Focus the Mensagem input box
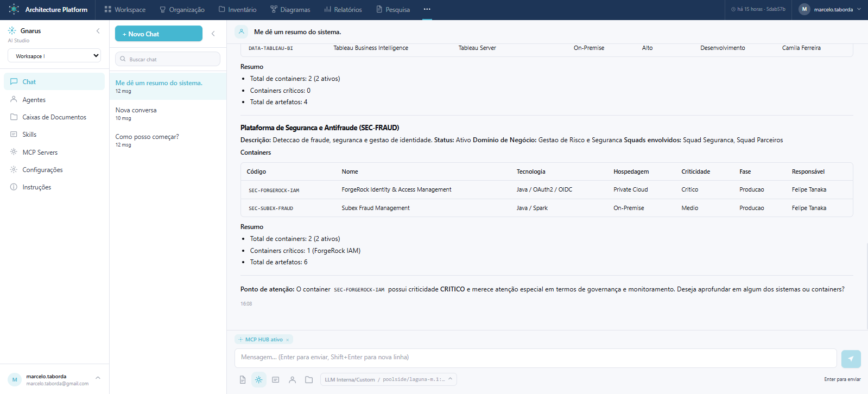This screenshot has width=868, height=394. [535, 358]
